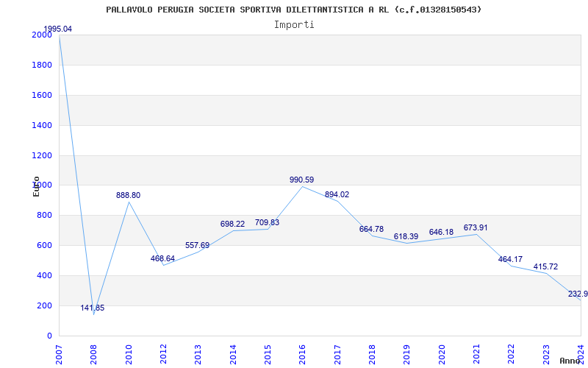Click the 2008 x-axis year label

pos(94,355)
